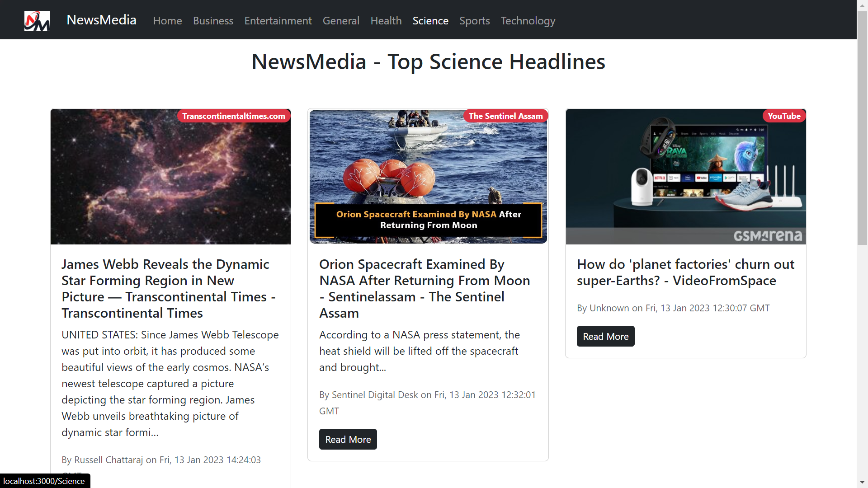Select the Science nav item
This screenshot has width=868, height=488.
click(430, 21)
